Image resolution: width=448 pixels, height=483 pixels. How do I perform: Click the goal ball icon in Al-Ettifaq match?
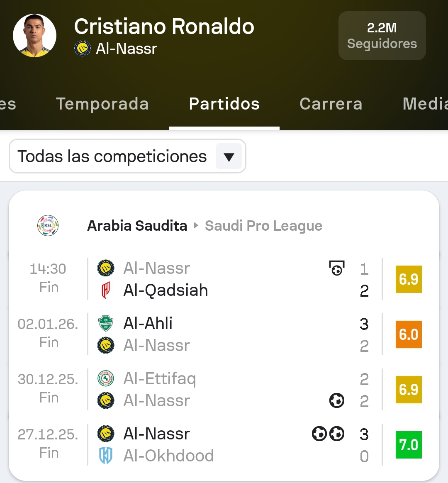coord(337,400)
